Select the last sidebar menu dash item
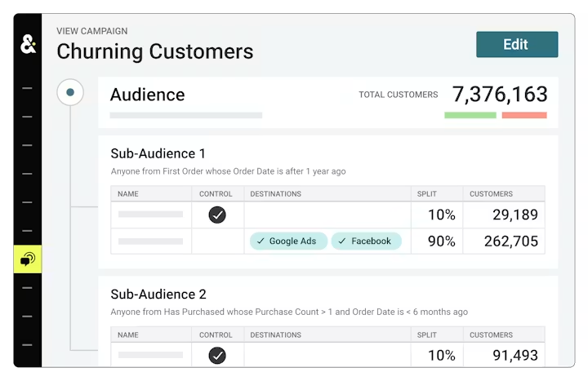The image size is (588, 381). point(27,344)
